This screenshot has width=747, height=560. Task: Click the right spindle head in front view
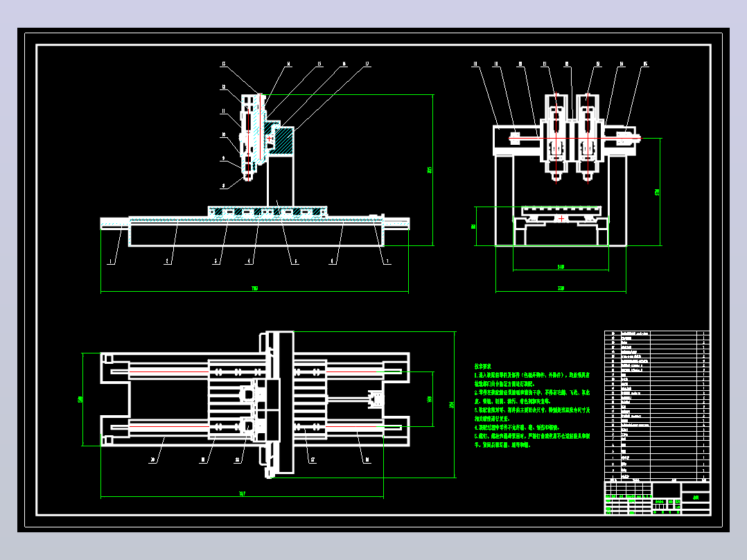pyautogui.click(x=588, y=137)
